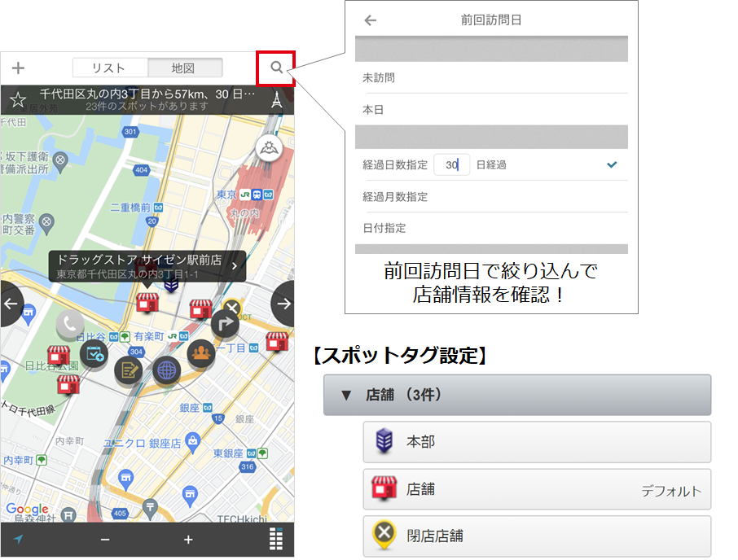Select the 経過月数指定 option

point(491,196)
